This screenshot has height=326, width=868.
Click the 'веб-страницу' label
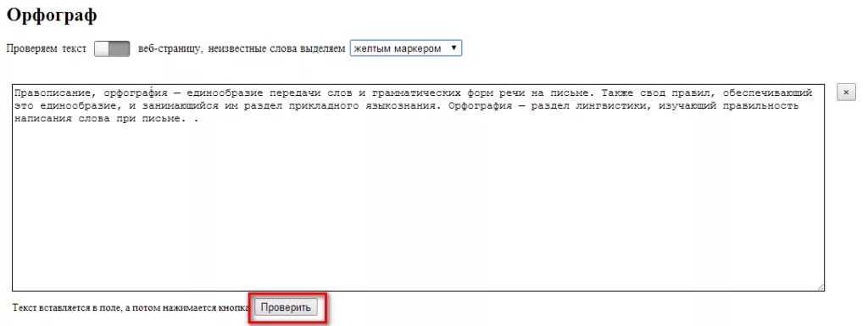[x=170, y=48]
